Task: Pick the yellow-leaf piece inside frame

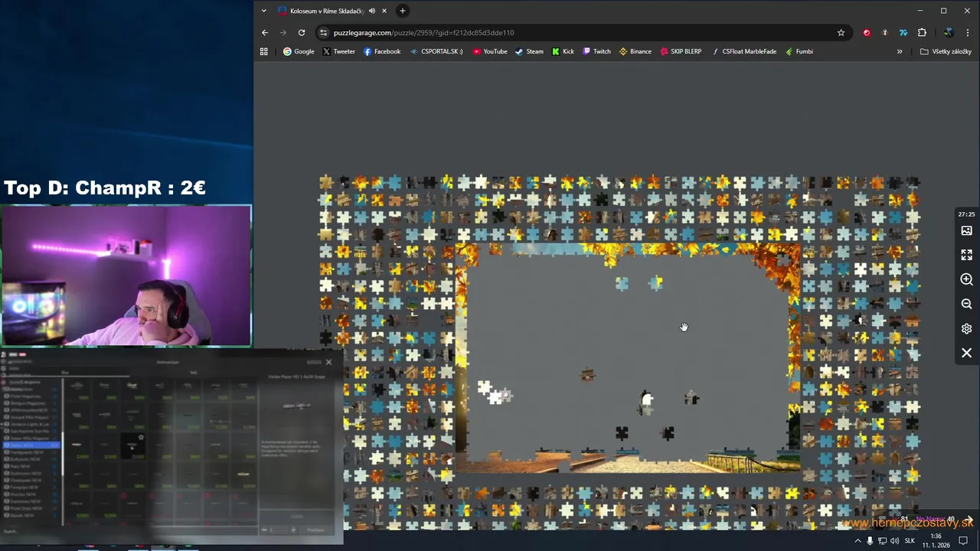Action: pyautogui.click(x=657, y=283)
